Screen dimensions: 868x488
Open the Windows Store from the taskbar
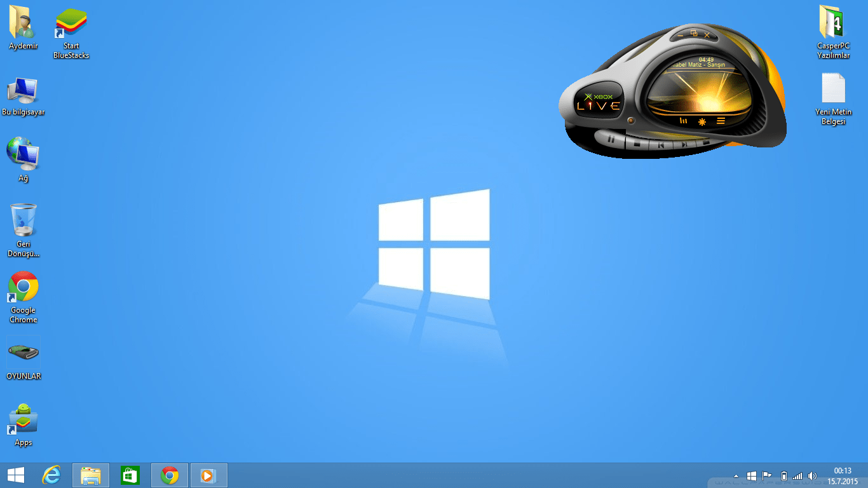130,475
